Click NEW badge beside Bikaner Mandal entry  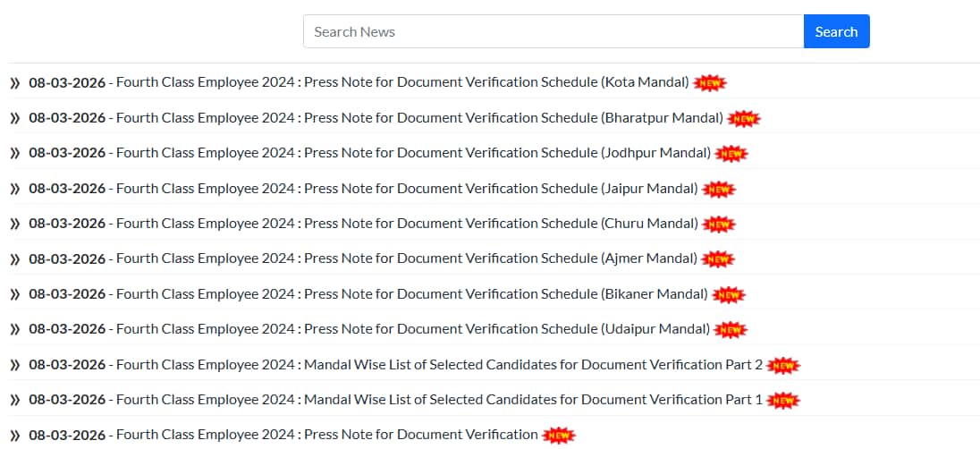729,295
